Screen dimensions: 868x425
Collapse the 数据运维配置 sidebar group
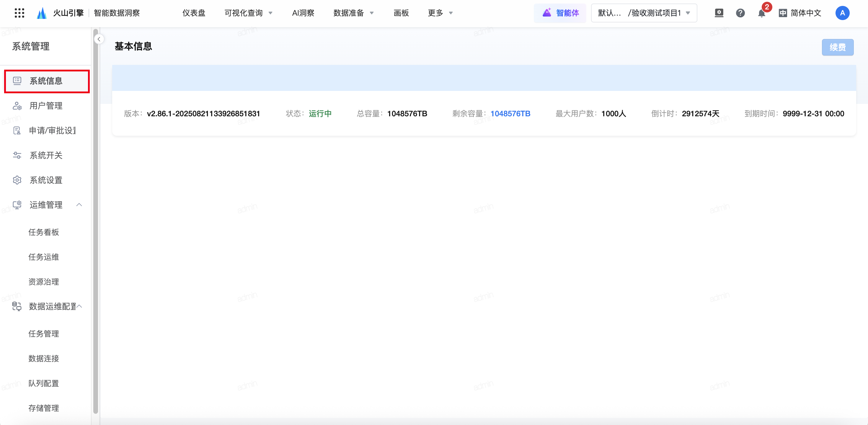tap(79, 306)
